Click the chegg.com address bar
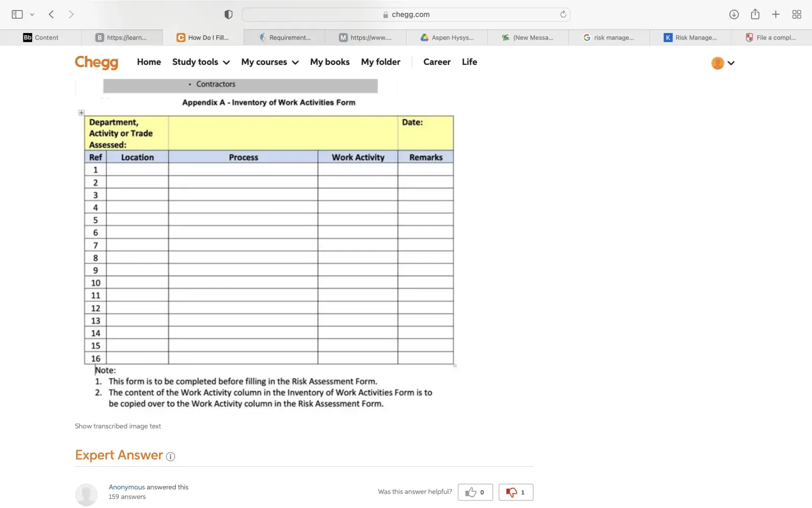 pyautogui.click(x=406, y=14)
